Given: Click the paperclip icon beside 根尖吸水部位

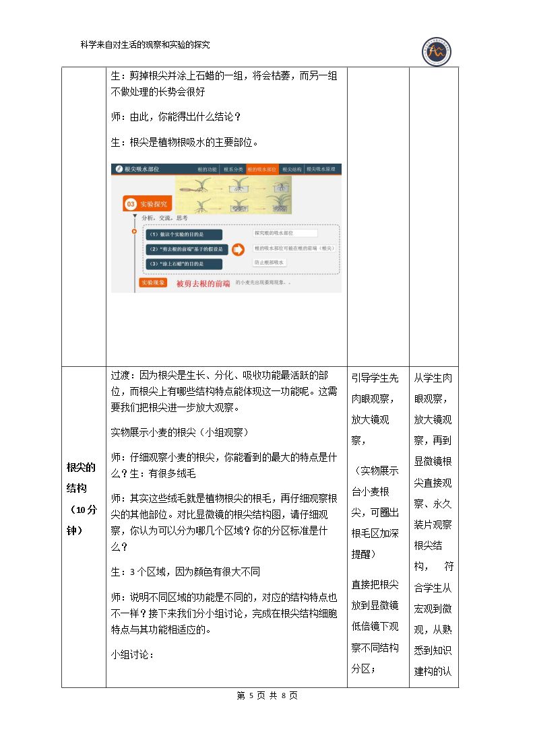Looking at the screenshot, I should pyautogui.click(x=119, y=169).
